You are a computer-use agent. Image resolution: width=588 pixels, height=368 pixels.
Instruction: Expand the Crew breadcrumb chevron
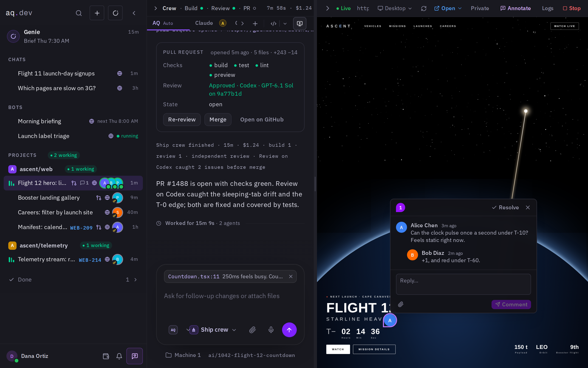click(155, 8)
